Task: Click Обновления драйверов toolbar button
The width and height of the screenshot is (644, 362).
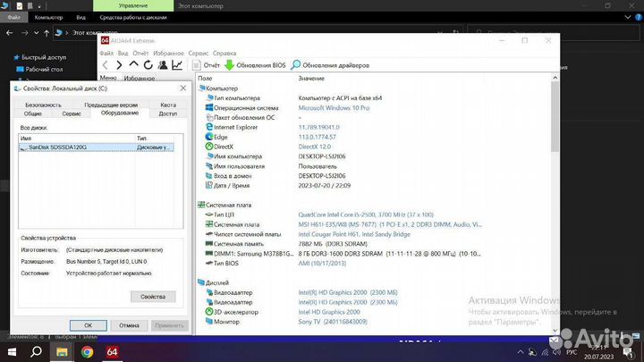Action: [330, 65]
